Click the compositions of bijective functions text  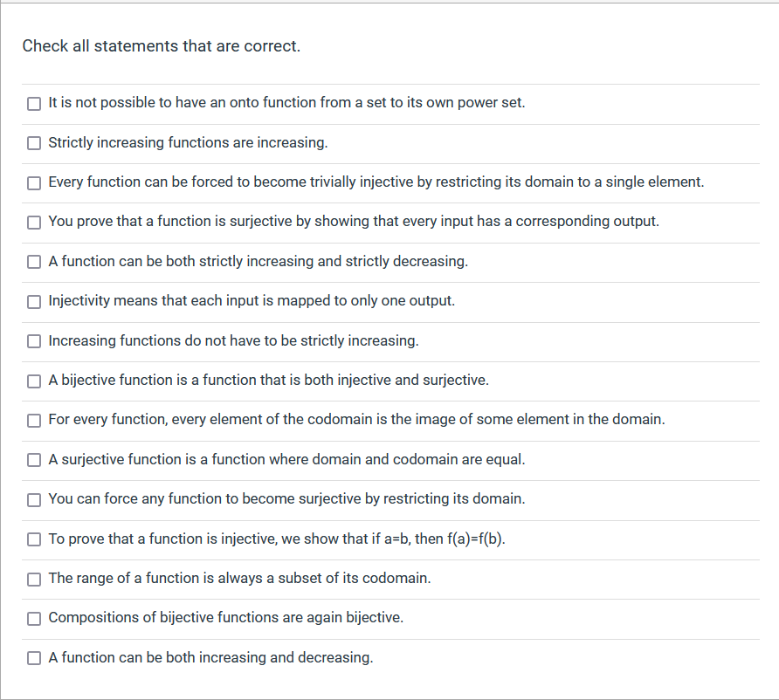pos(225,618)
